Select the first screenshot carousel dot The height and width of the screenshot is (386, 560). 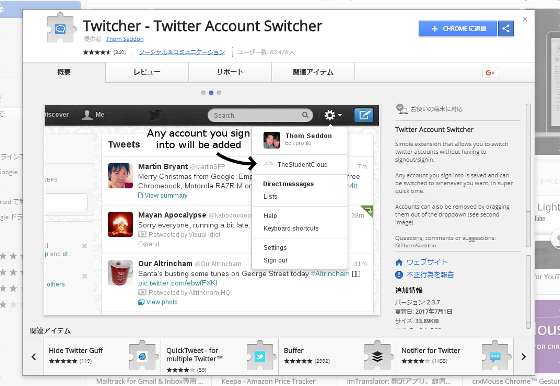(203, 93)
